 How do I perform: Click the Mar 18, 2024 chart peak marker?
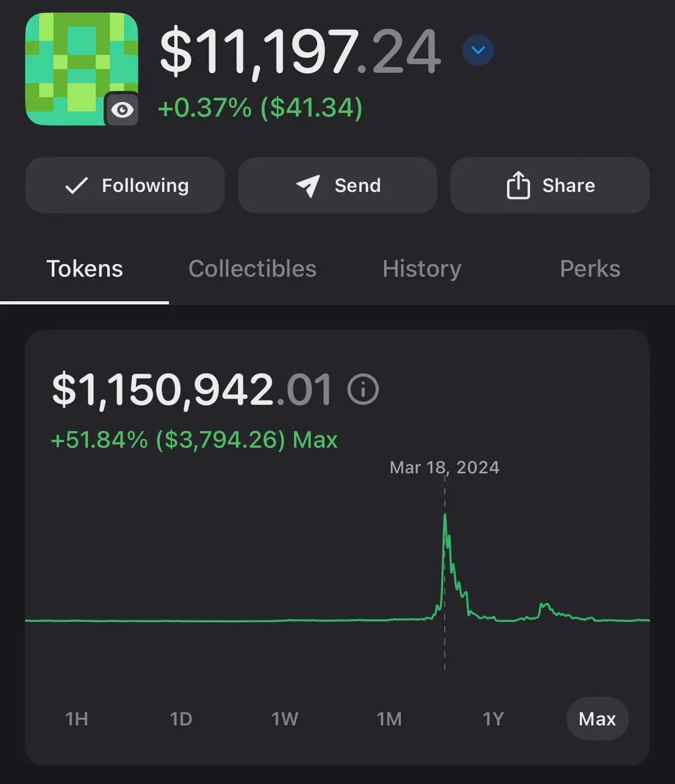(445, 515)
